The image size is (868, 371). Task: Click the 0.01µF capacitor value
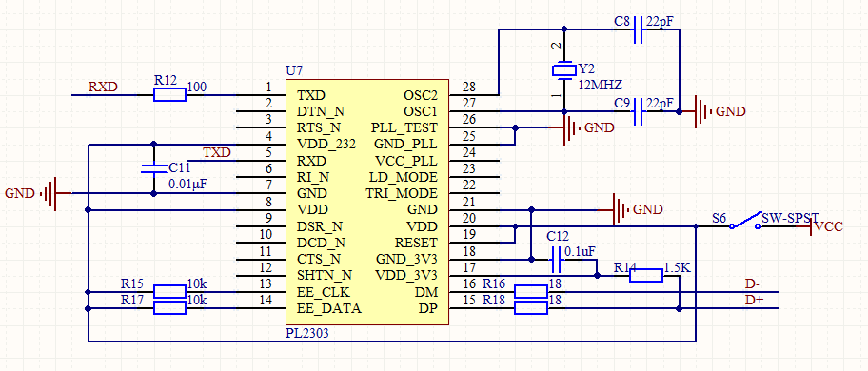187,184
